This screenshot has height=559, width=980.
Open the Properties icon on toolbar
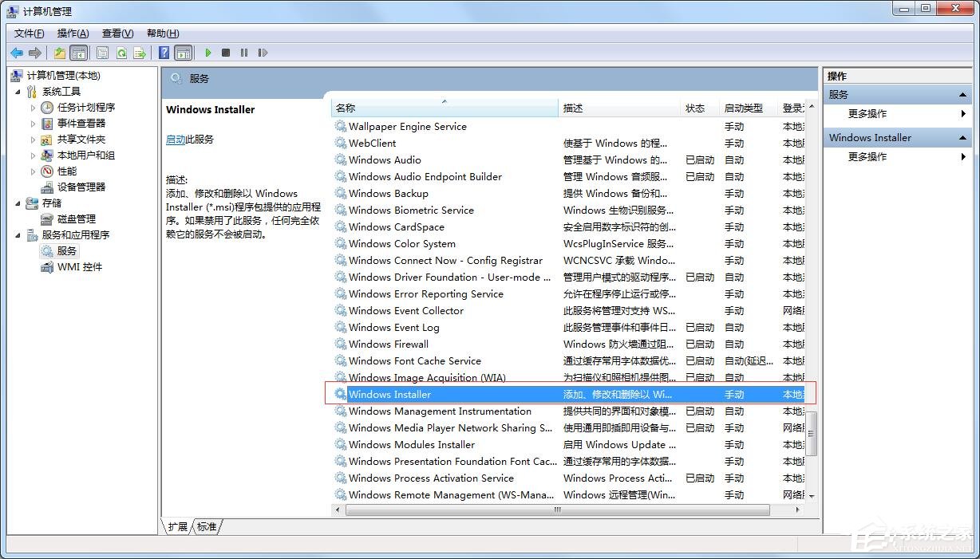pos(102,53)
